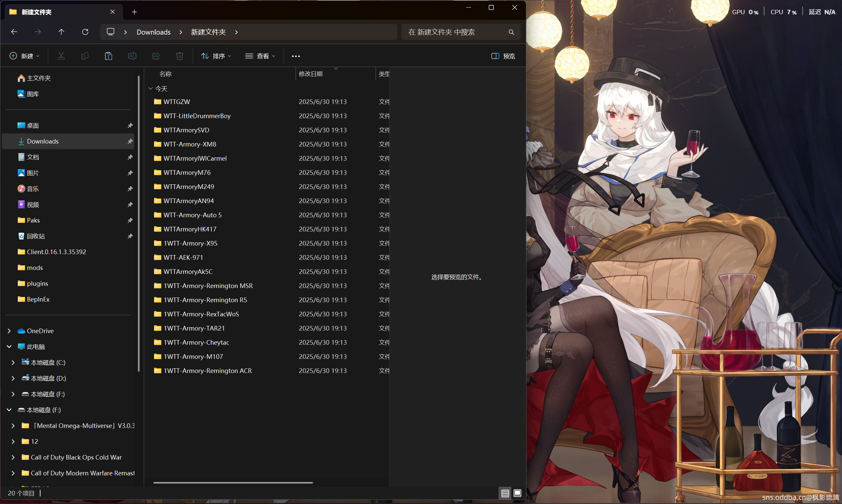Select folder 1WTT-Armory-X95
842x504 pixels.
pyautogui.click(x=191, y=243)
